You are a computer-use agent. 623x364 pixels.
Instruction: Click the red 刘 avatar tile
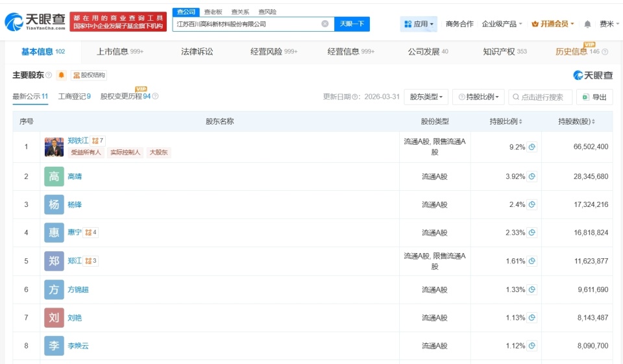[54, 317]
